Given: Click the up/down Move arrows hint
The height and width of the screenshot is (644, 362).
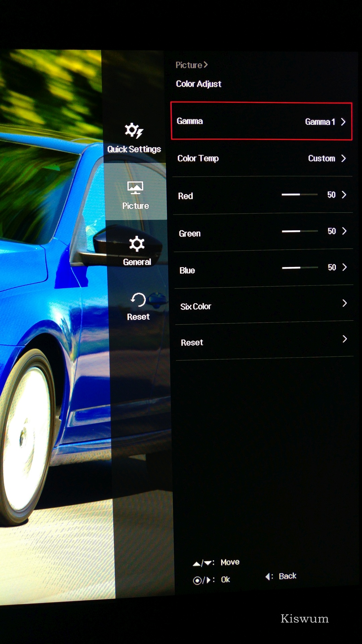Looking at the screenshot, I should (203, 563).
